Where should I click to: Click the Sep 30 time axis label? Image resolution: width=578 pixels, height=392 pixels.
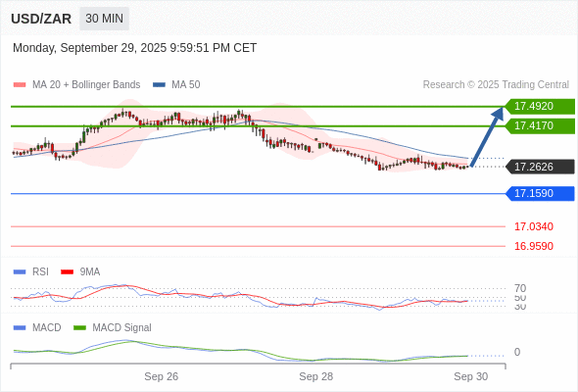(471, 376)
